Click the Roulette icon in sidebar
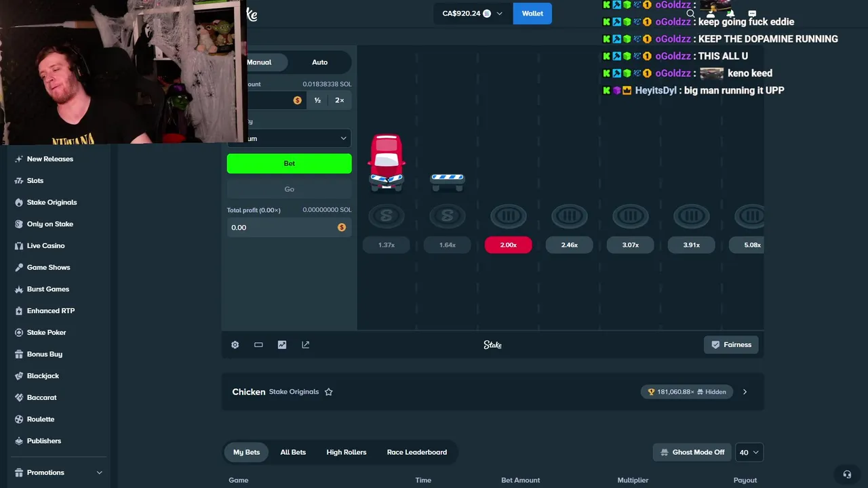The height and width of the screenshot is (488, 868). 19,419
